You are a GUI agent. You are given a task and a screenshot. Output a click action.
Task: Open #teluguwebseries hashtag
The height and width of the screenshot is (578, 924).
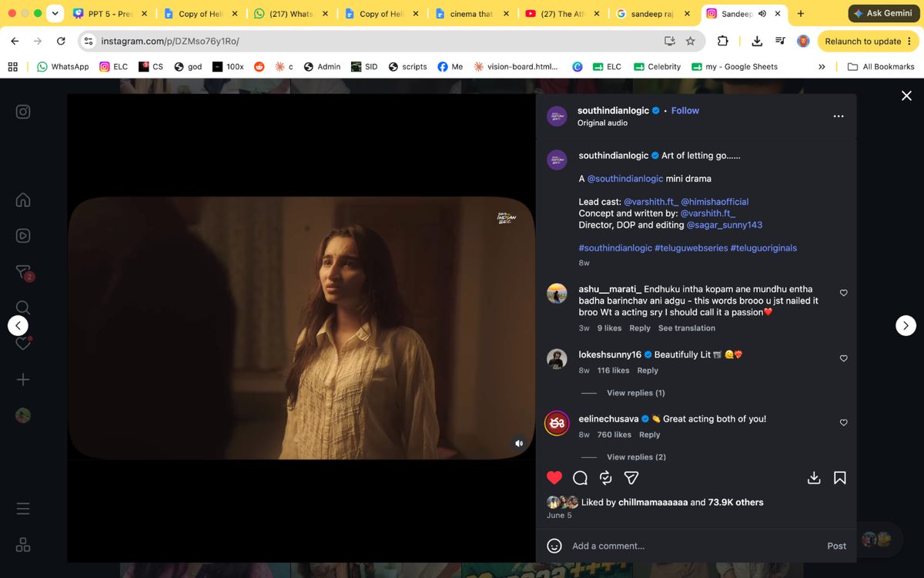691,248
